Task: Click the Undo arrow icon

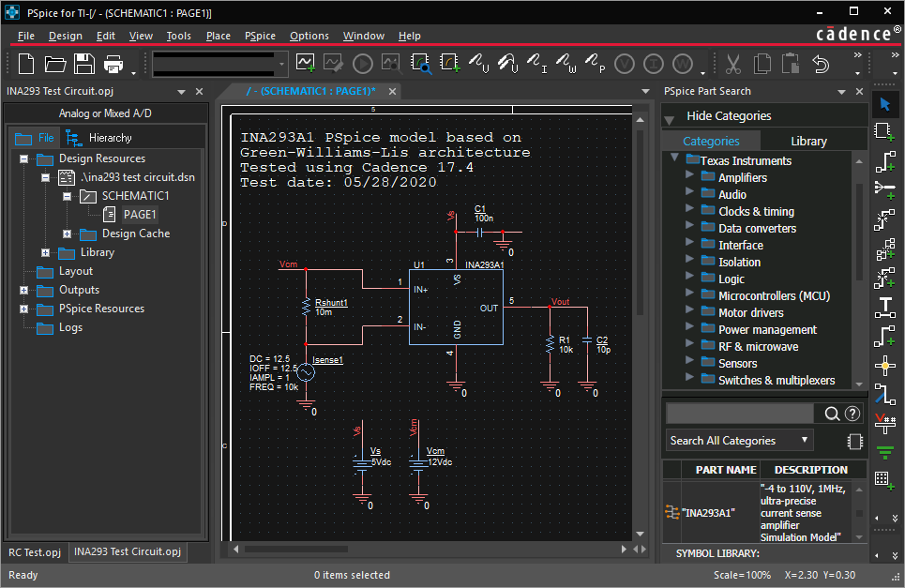Action: (x=821, y=64)
